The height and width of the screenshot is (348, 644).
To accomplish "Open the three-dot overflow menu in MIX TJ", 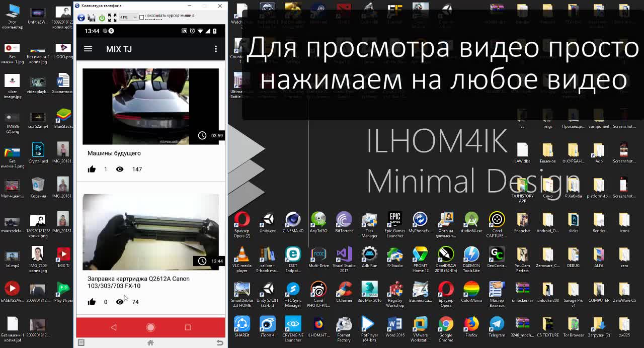I will pyautogui.click(x=216, y=49).
